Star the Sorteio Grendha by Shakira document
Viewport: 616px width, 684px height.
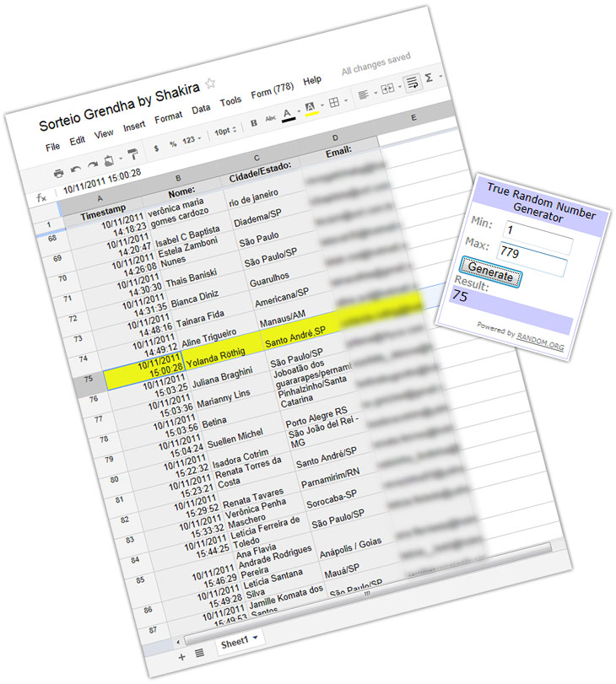point(210,83)
